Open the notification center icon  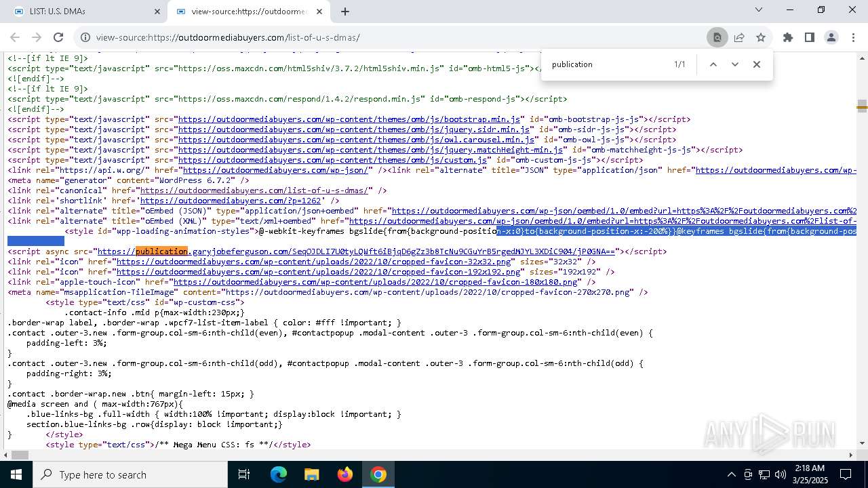(x=846, y=474)
